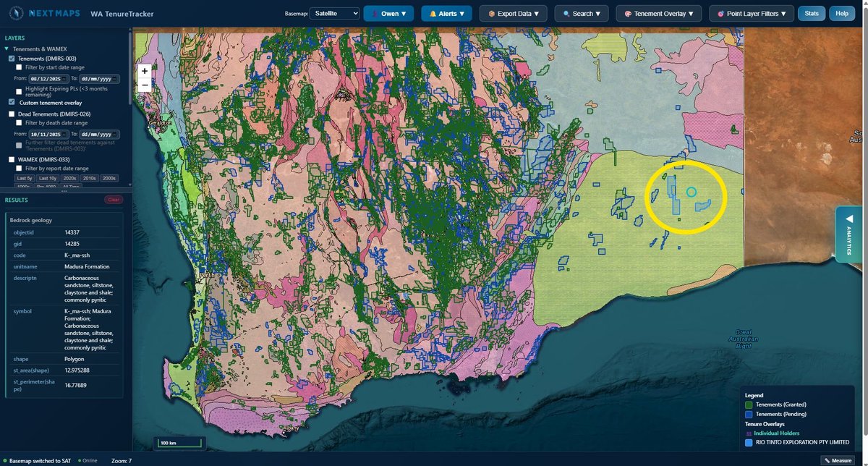
Task: Open the Owen user menu
Action: coord(388,13)
